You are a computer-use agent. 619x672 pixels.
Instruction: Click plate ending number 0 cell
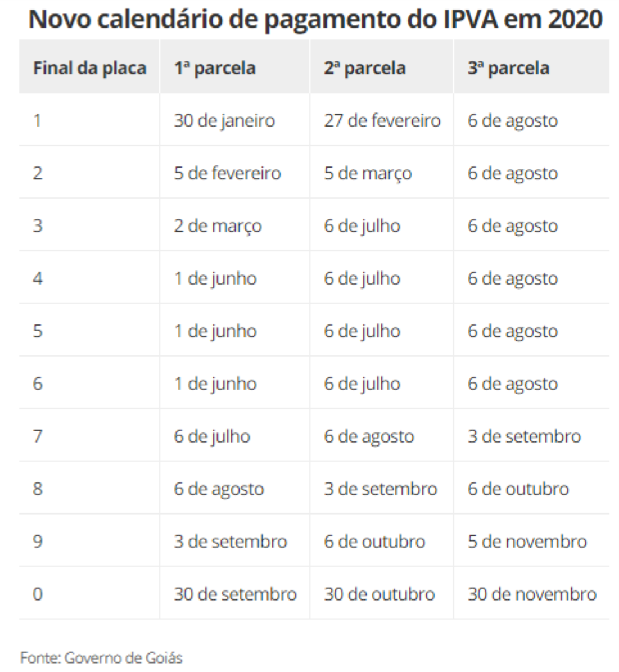(38, 594)
